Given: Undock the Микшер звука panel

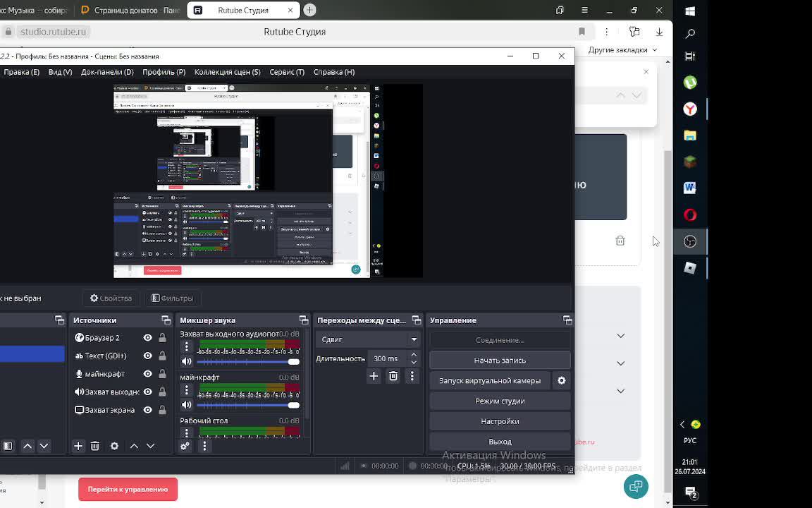Looking at the screenshot, I should 304,320.
